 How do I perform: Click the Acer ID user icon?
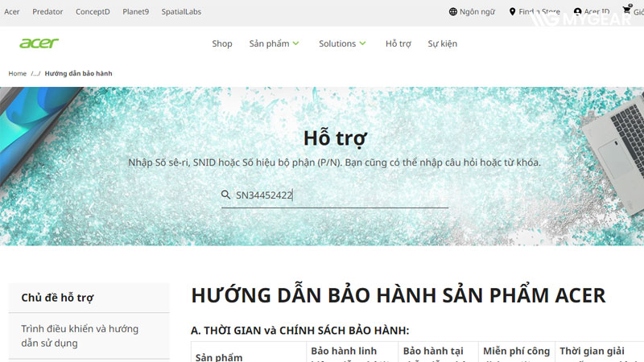577,11
